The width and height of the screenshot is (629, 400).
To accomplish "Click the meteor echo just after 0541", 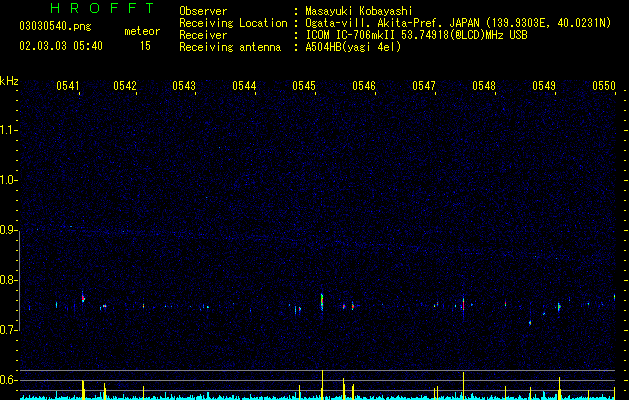I will coord(83,298).
